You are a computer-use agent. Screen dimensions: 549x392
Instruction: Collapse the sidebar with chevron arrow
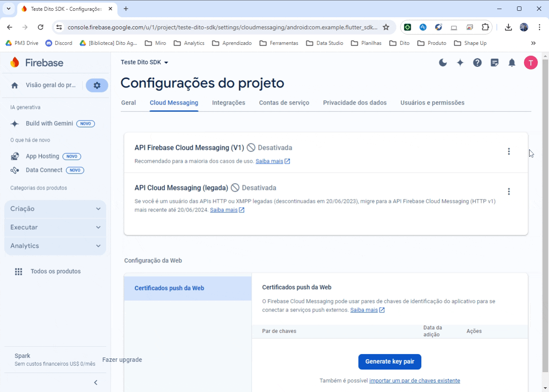coord(96,383)
